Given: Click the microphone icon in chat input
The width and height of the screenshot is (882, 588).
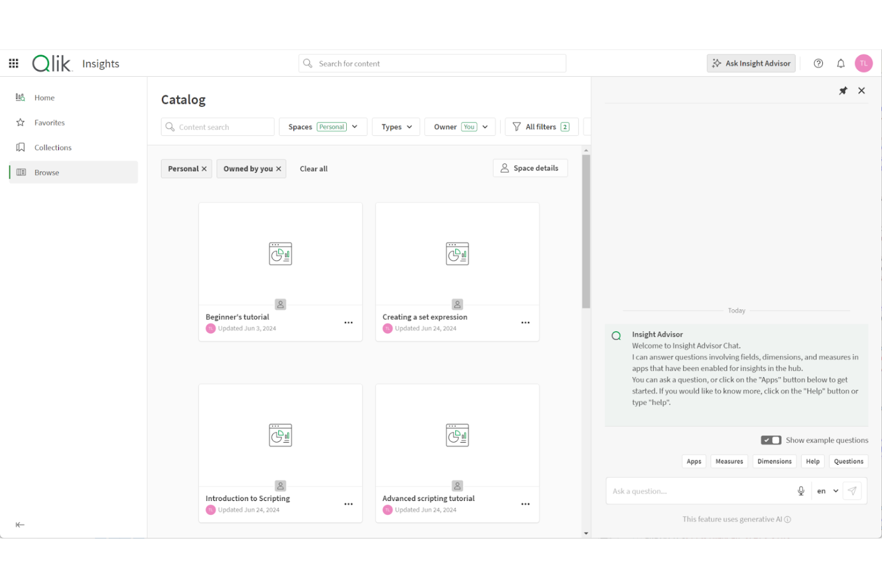Looking at the screenshot, I should (801, 490).
